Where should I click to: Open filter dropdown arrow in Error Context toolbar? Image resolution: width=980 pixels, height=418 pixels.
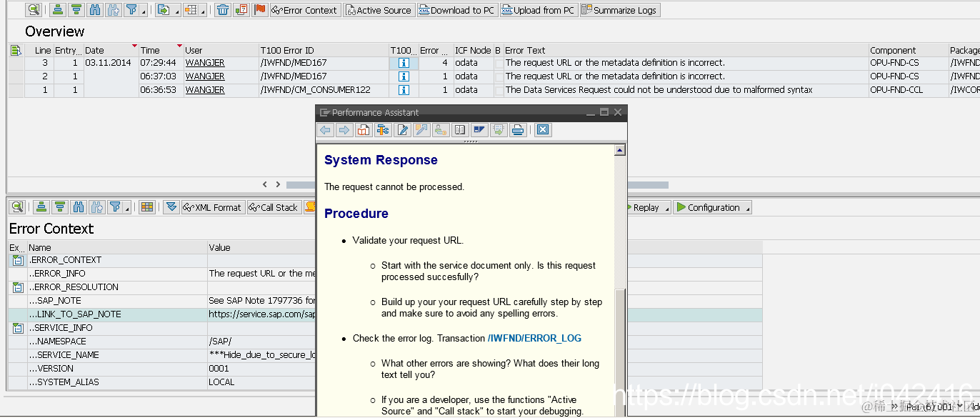128,208
